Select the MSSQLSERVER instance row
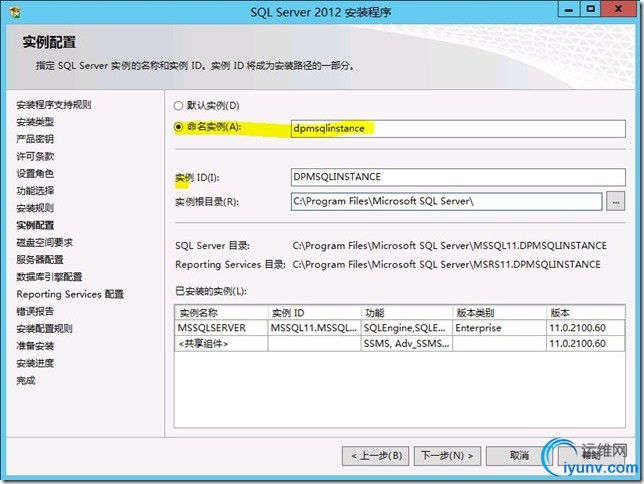 click(x=400, y=328)
